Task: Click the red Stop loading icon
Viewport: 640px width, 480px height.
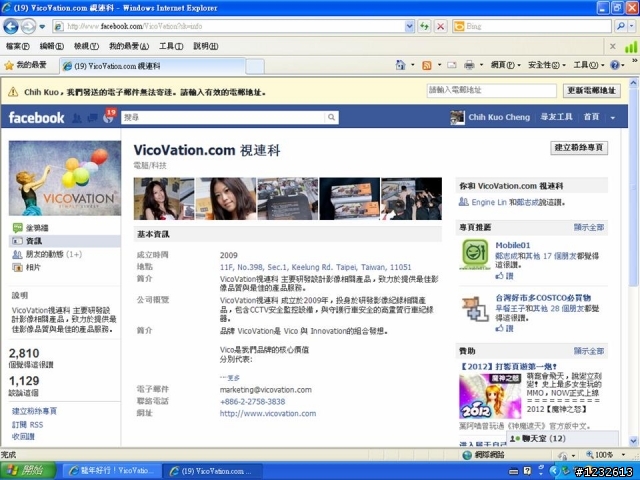Action: coord(440,27)
